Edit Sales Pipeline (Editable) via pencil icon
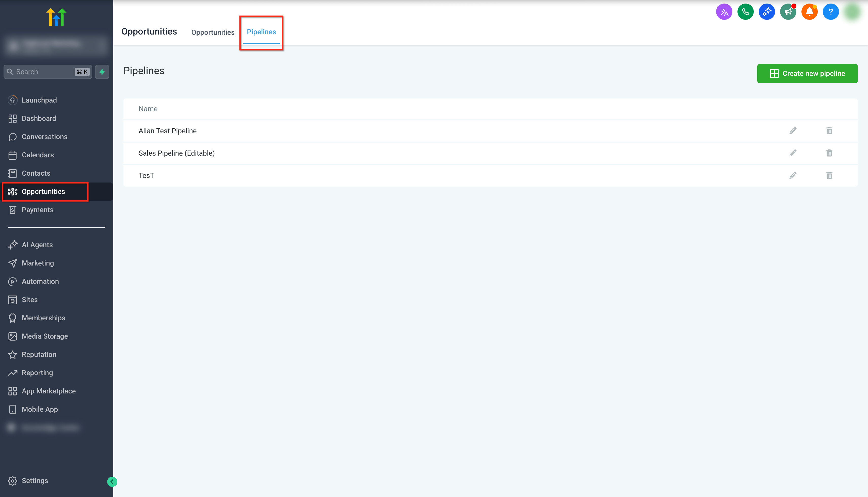 click(793, 153)
